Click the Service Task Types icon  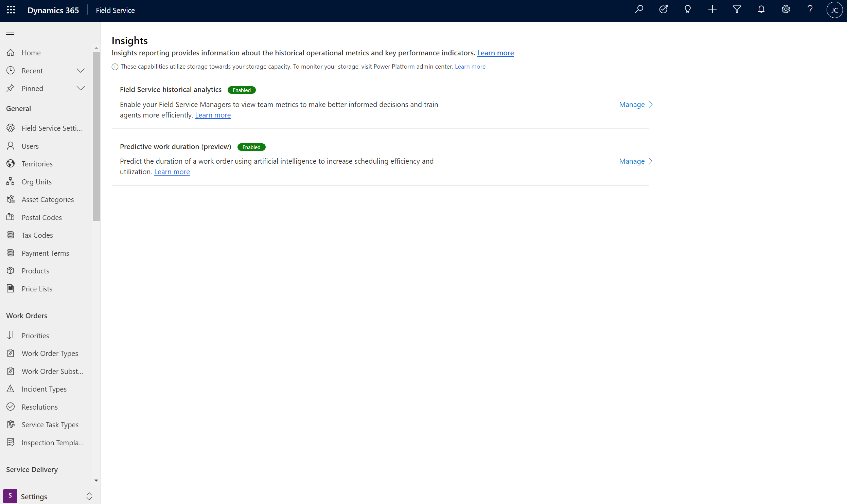pos(11,424)
